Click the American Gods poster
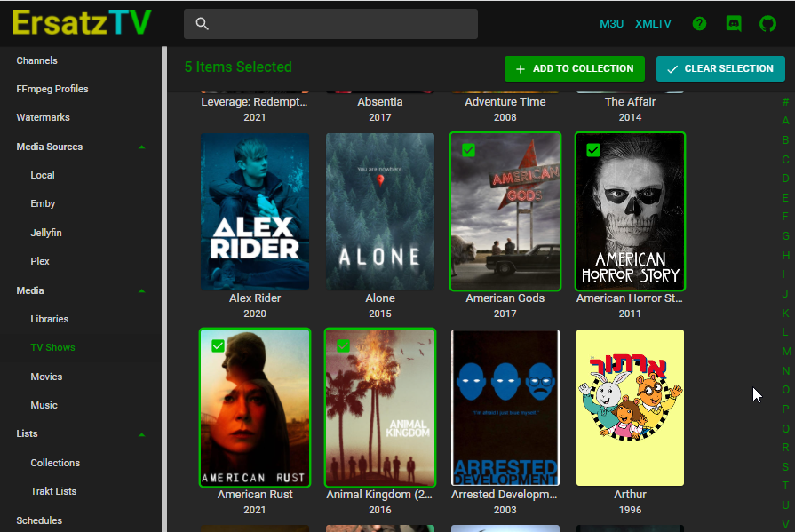 (505, 211)
